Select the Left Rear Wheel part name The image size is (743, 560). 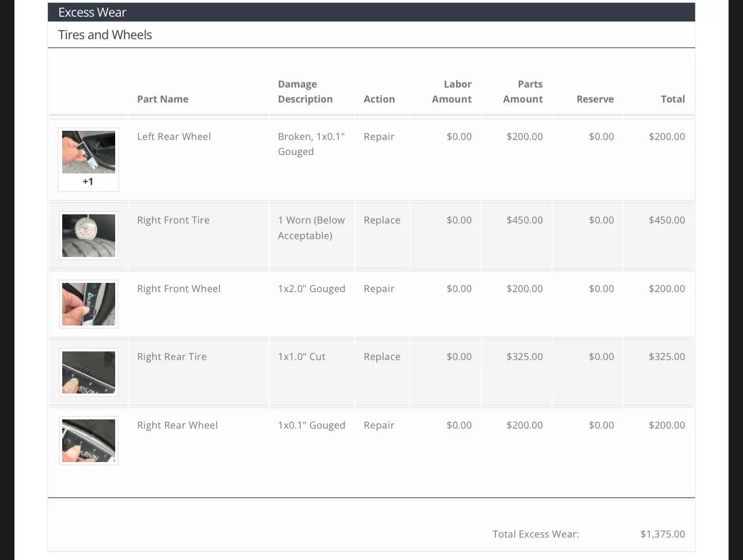click(x=174, y=137)
